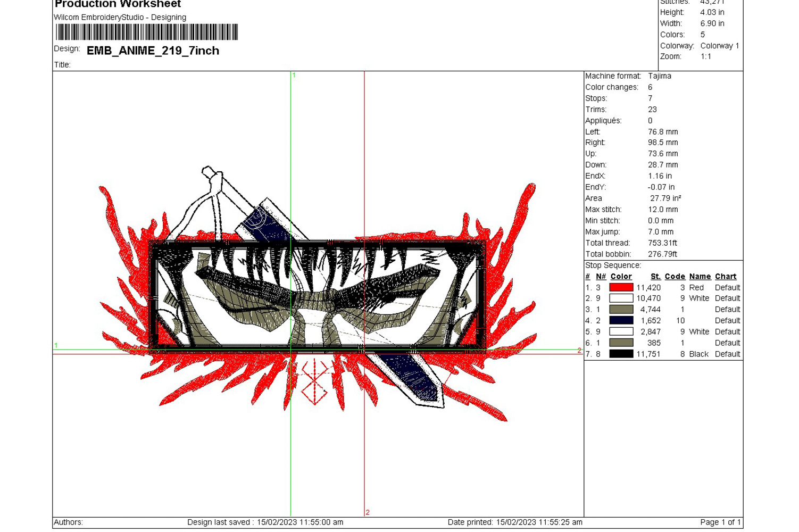Viewport: 799px width, 532px height.
Task: Click the Total thread value 753.31ft
Action: [662, 243]
